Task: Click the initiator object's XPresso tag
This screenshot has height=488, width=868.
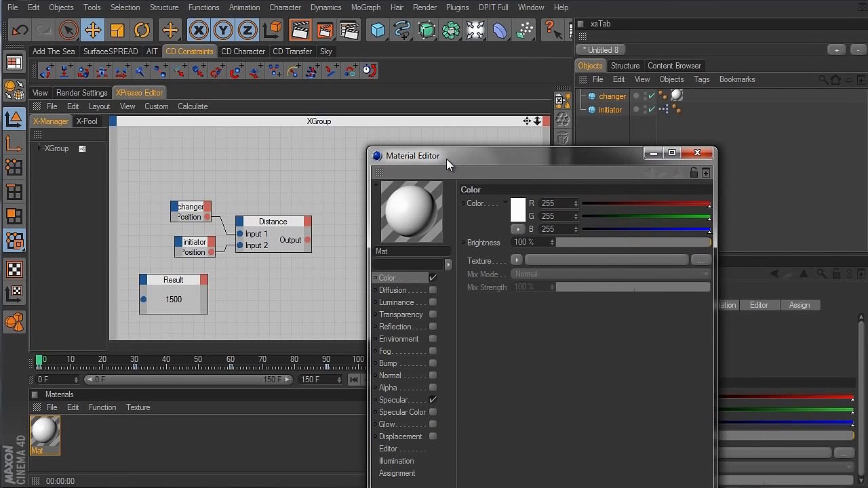Action: coord(664,109)
